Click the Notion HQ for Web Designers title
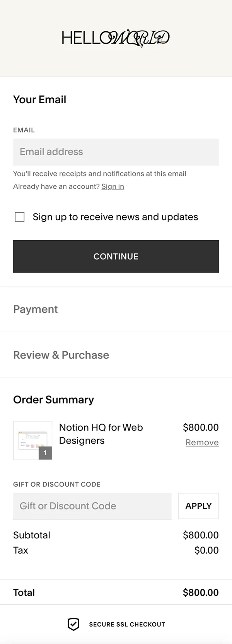Image resolution: width=232 pixels, height=644 pixels. click(x=101, y=434)
